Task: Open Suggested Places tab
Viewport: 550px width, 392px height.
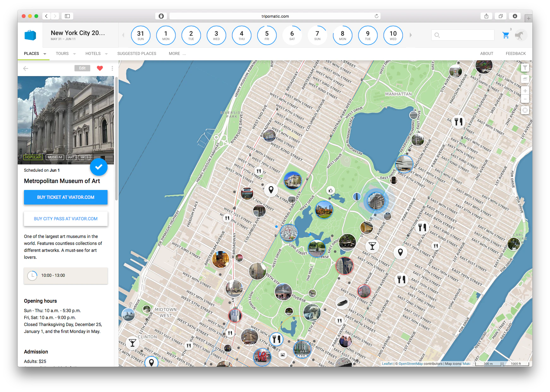Action: coord(137,54)
